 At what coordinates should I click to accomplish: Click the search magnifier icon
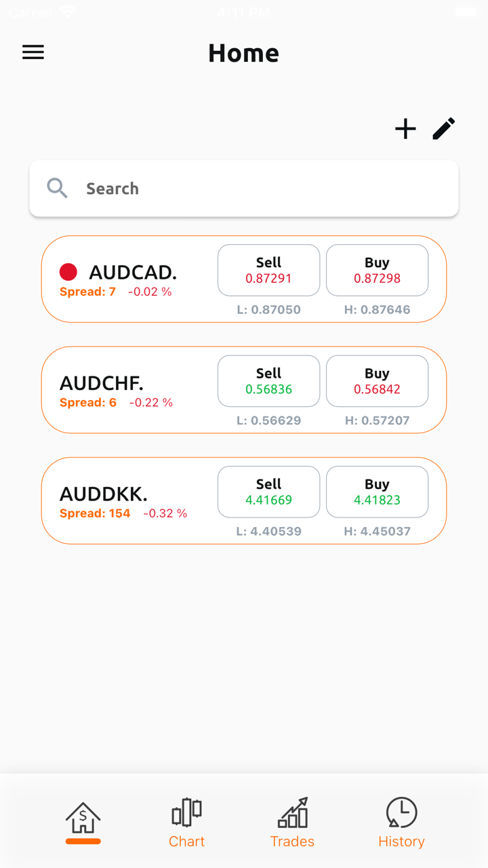pyautogui.click(x=58, y=189)
